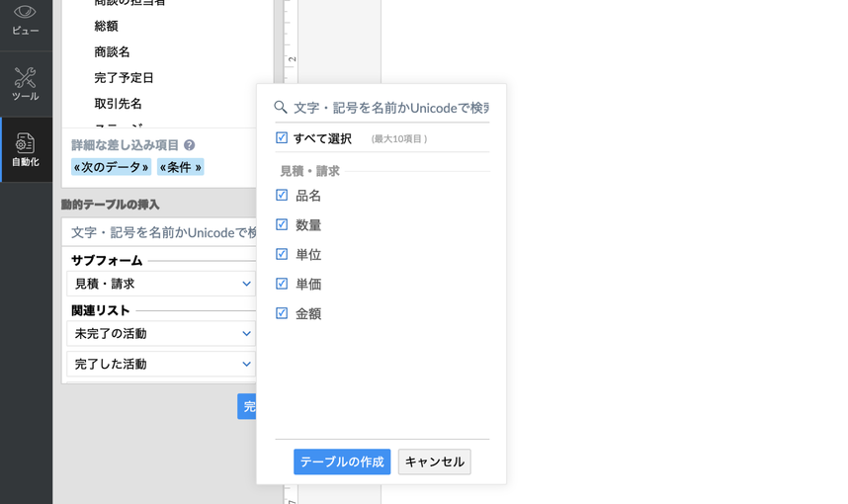Select the 商談名 merge field
Image resolution: width=848 pixels, height=504 pixels.
(113, 52)
